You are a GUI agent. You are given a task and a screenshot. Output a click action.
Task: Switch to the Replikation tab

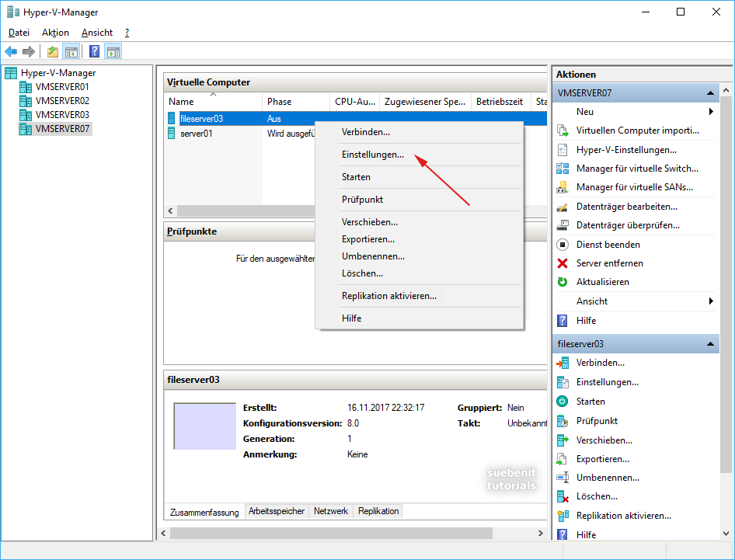click(378, 511)
